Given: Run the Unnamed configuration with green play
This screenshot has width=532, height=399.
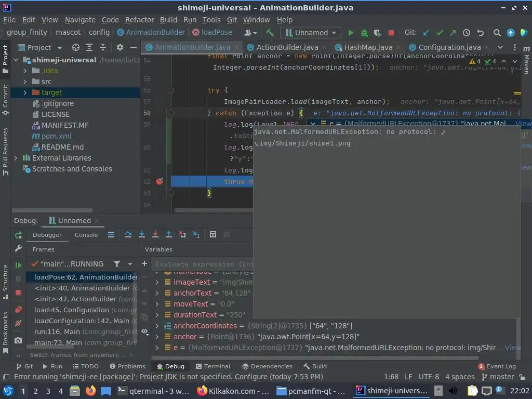Looking at the screenshot, I should click(x=351, y=33).
